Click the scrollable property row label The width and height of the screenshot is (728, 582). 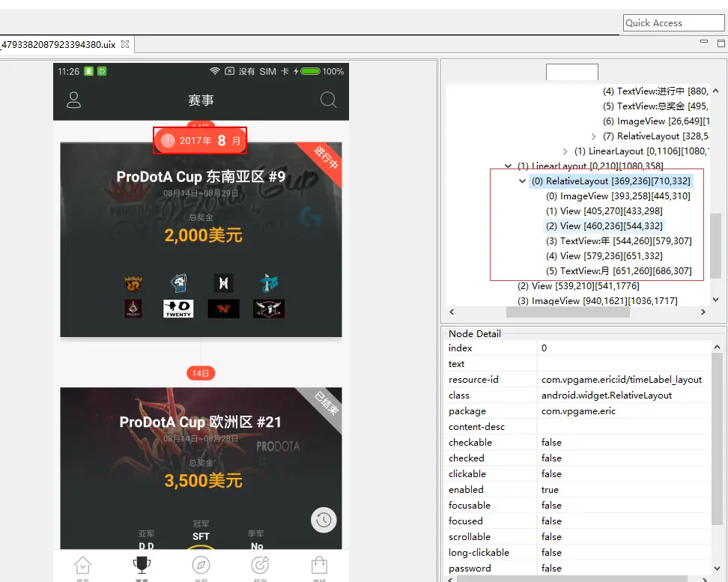pyautogui.click(x=470, y=536)
